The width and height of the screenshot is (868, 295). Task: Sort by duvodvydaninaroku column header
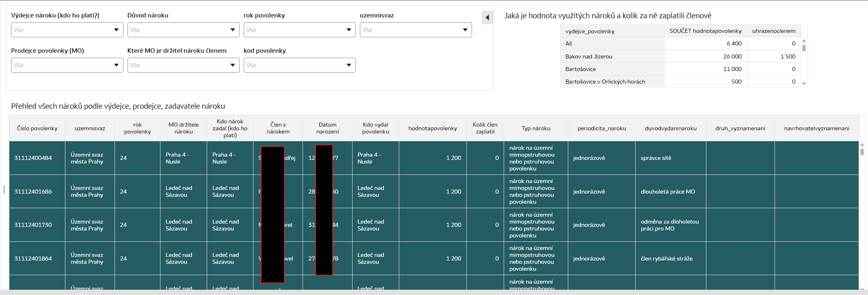[671, 128]
